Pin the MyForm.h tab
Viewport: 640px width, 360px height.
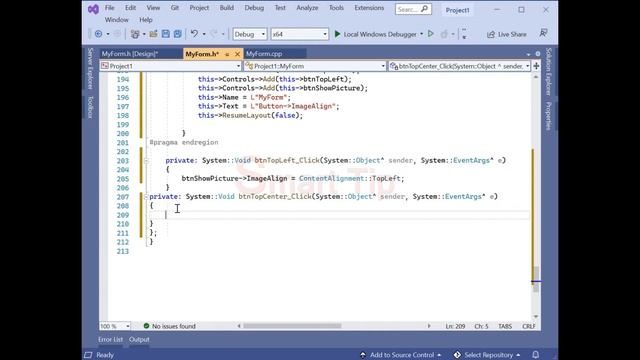coord(227,54)
